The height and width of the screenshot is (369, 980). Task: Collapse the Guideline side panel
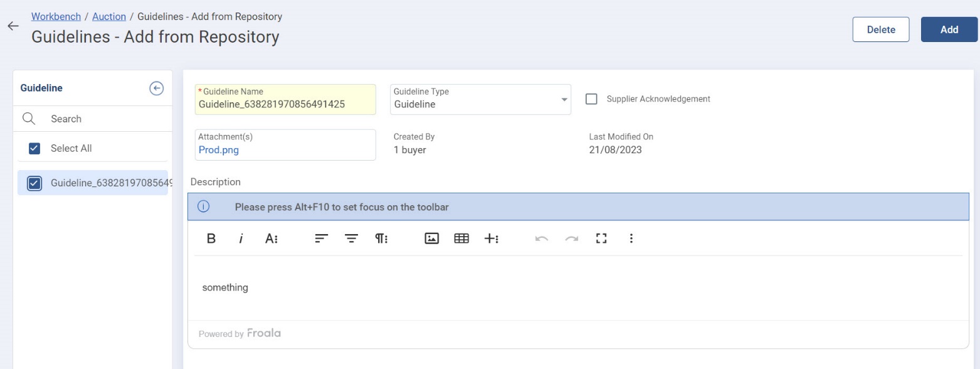coord(156,88)
